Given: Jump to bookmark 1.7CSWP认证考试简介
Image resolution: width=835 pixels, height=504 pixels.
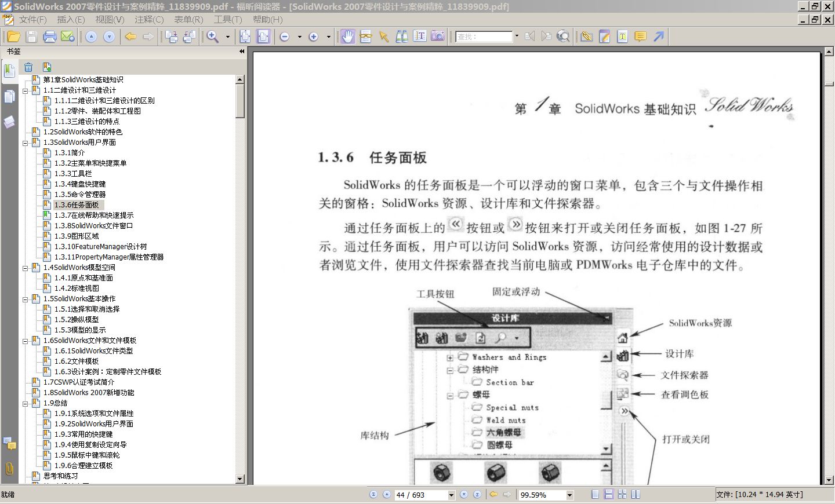Looking at the screenshot, I should click(x=79, y=382).
